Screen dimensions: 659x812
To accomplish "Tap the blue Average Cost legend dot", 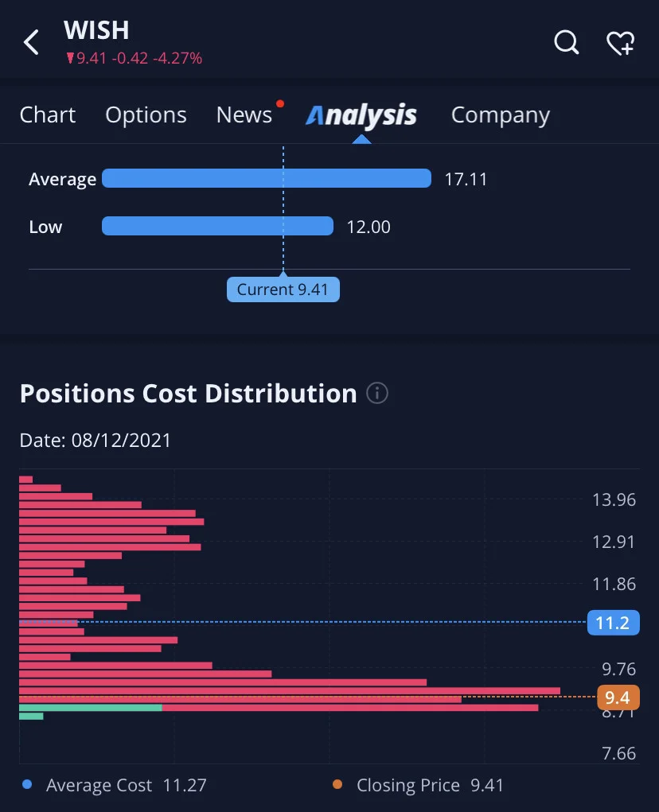I will tap(27, 784).
